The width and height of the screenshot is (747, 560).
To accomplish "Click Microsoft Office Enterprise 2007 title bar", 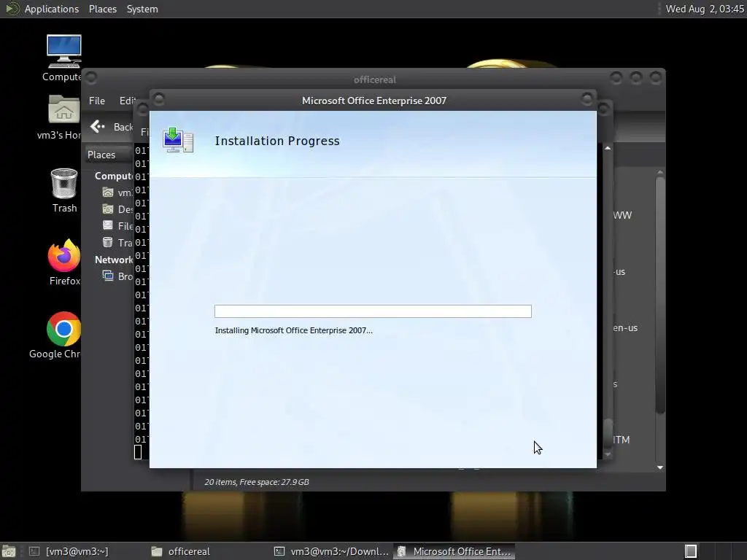I will (374, 101).
